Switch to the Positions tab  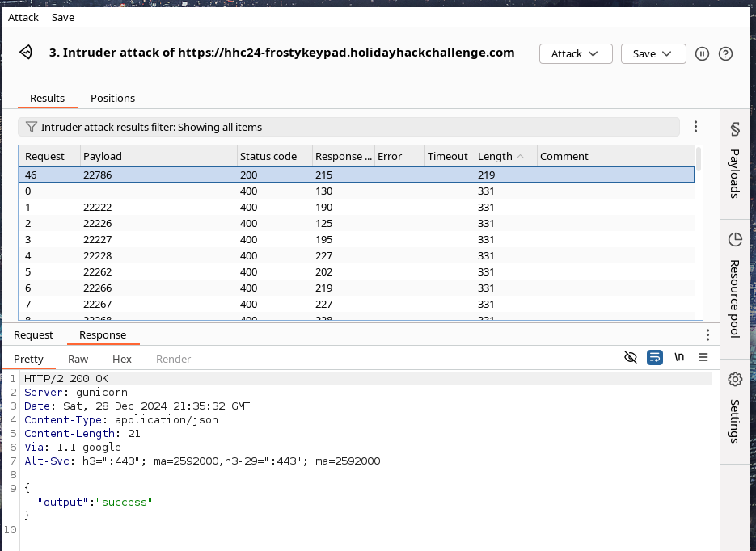113,99
